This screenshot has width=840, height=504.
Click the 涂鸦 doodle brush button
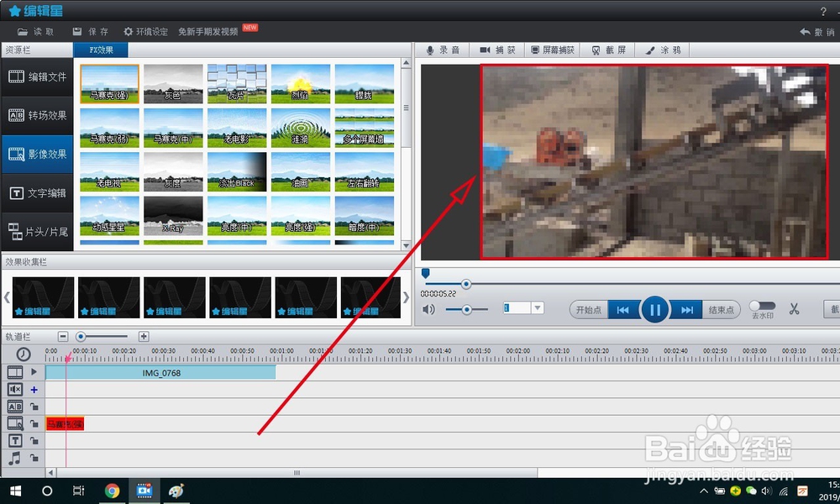tap(662, 50)
